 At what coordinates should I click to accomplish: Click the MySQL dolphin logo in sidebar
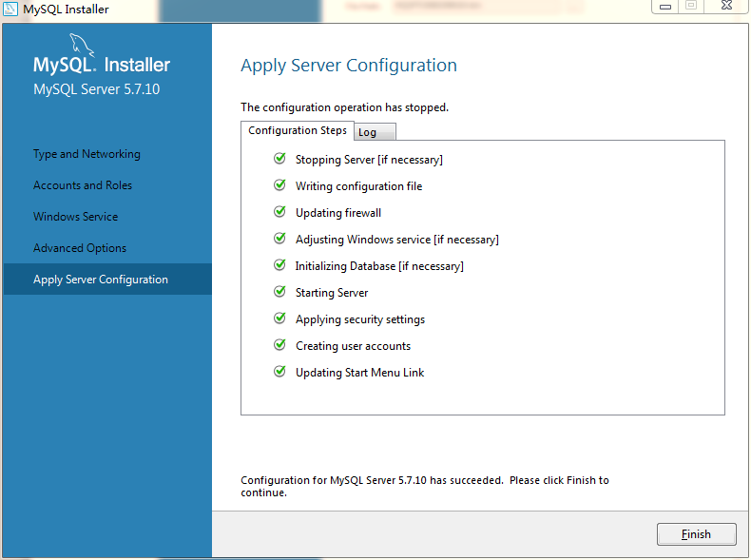tap(80, 45)
